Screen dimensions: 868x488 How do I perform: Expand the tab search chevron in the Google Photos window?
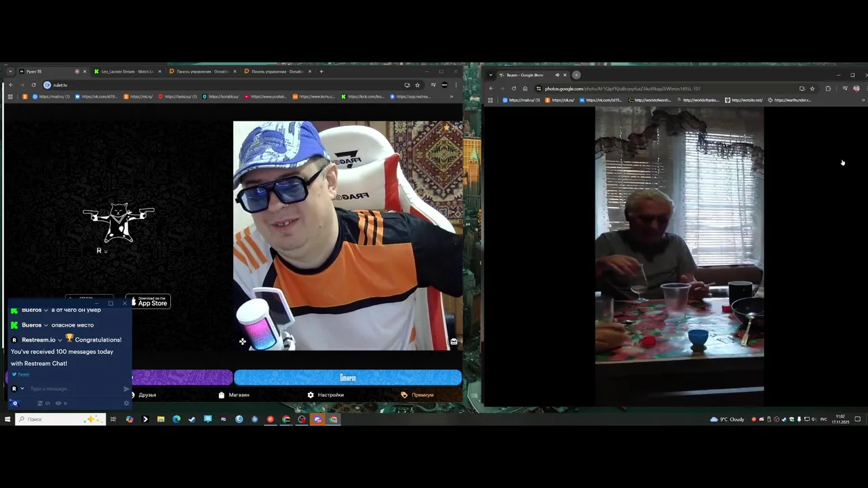click(x=490, y=75)
